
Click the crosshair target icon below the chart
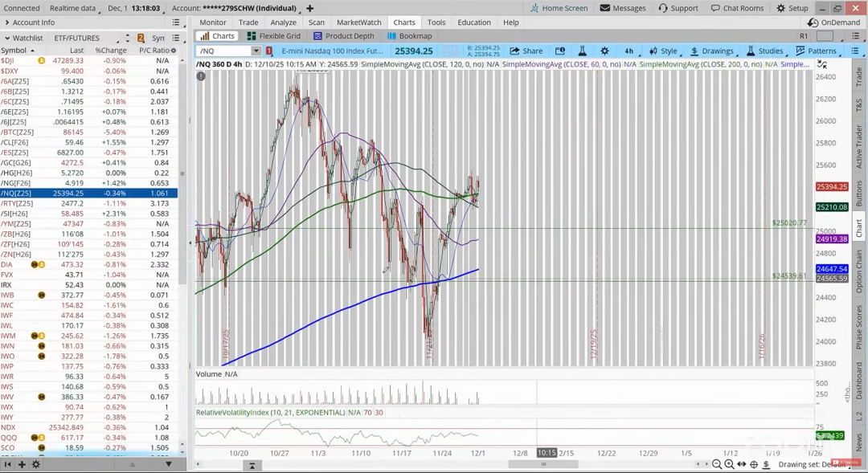point(754,464)
